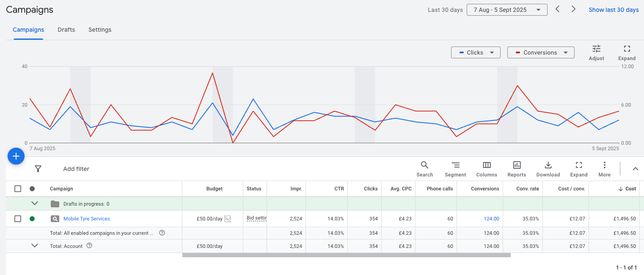644x275 pixels.
Task: Open the Clicks metric dropdown
Action: [476, 52]
